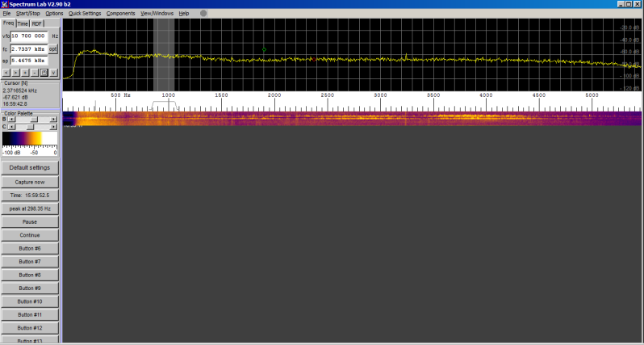Click 'Button #10'
The width and height of the screenshot is (644, 345).
point(30,301)
